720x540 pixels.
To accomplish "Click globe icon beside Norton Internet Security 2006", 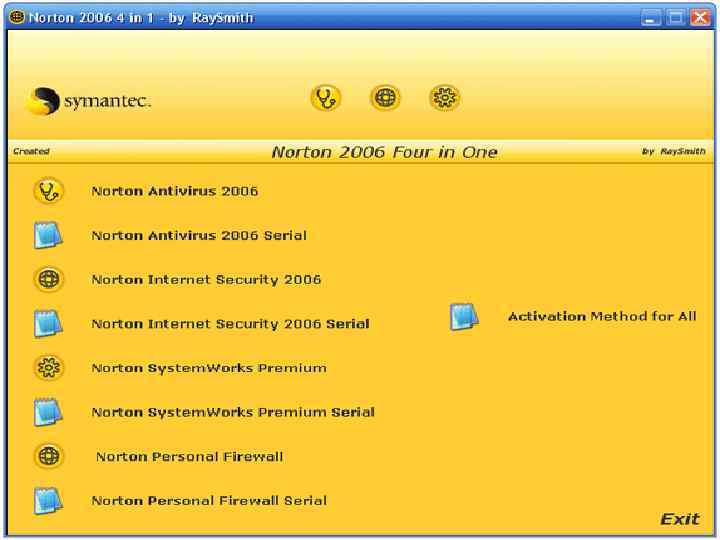I will click(49, 279).
